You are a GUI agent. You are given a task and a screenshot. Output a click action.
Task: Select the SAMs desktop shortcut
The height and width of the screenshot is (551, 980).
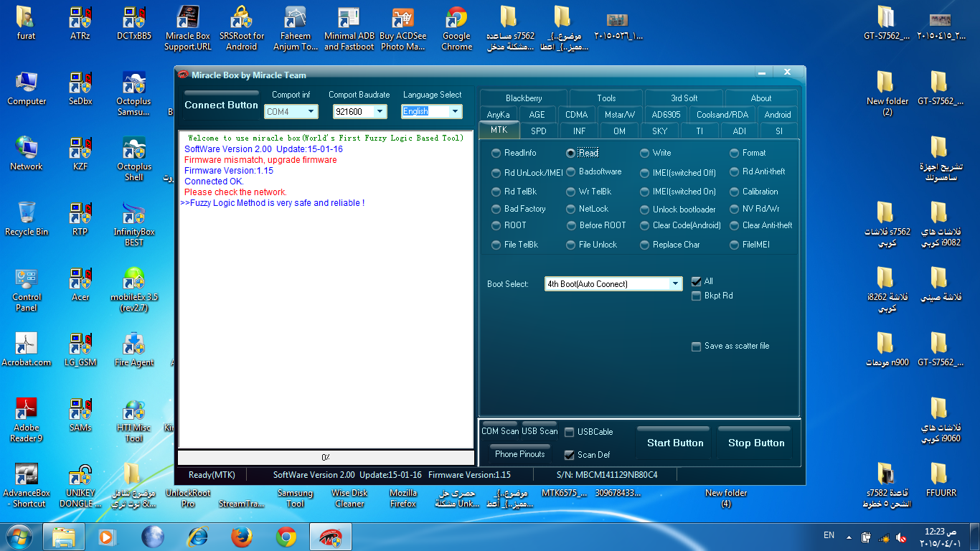tap(80, 415)
